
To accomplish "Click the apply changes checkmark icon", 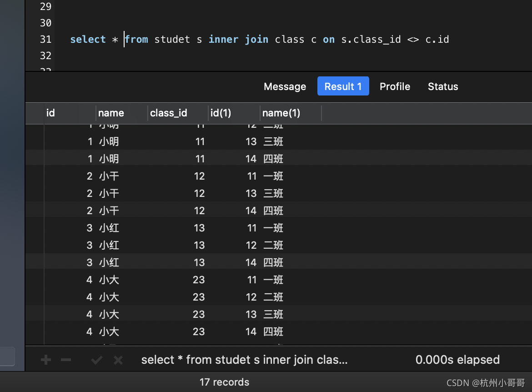I will pos(97,360).
